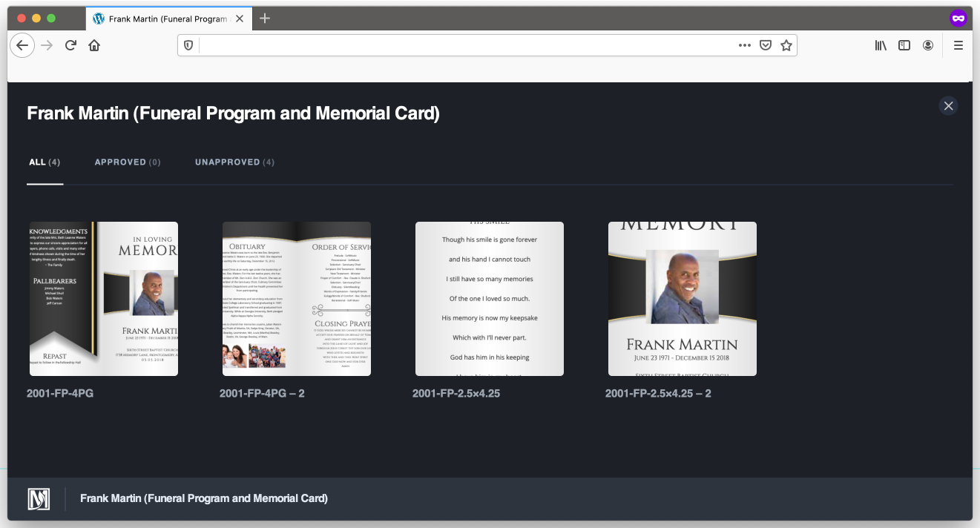Click the 2001-FP-4PG – 2 caption
The image size is (980, 528).
pyautogui.click(x=262, y=393)
